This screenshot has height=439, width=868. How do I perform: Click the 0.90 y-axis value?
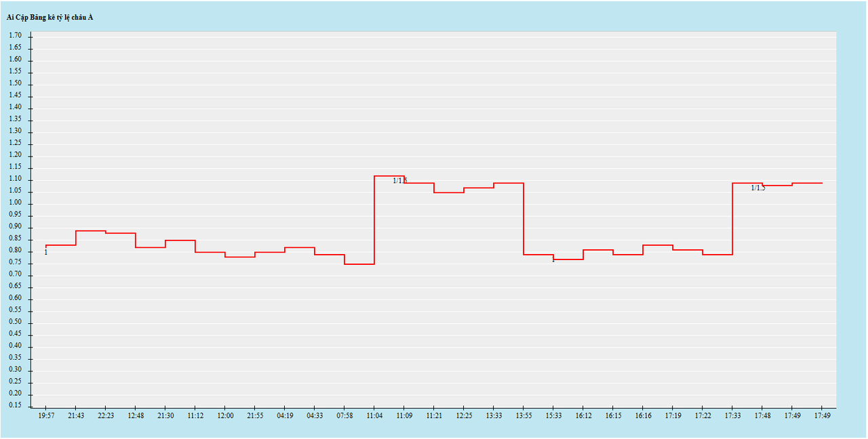coord(16,226)
